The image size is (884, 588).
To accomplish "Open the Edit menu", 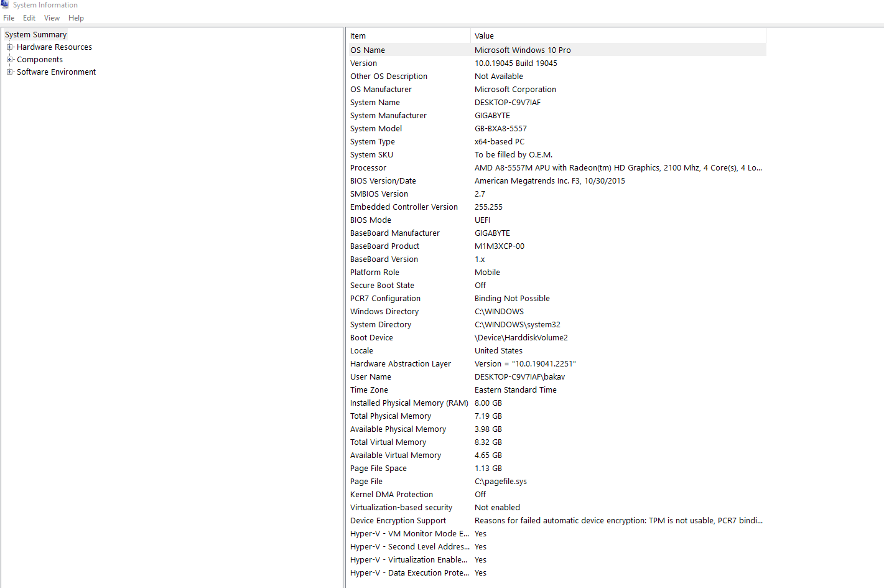I will 29,18.
